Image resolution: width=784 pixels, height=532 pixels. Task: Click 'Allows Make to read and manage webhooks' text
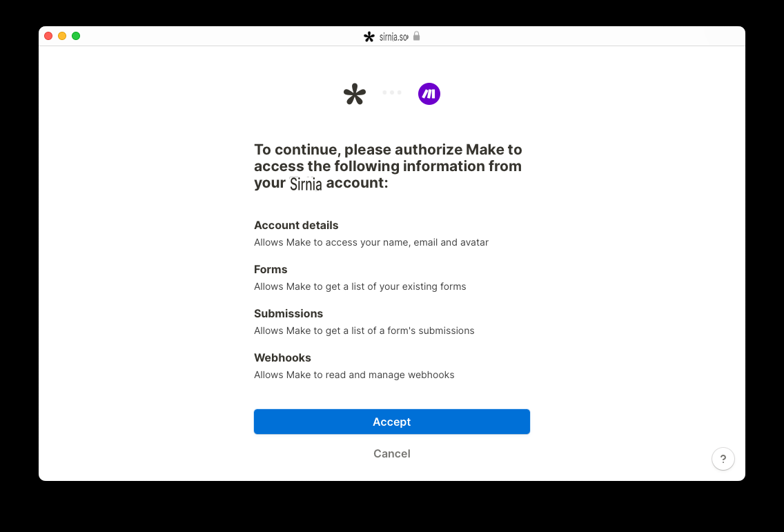(x=354, y=375)
